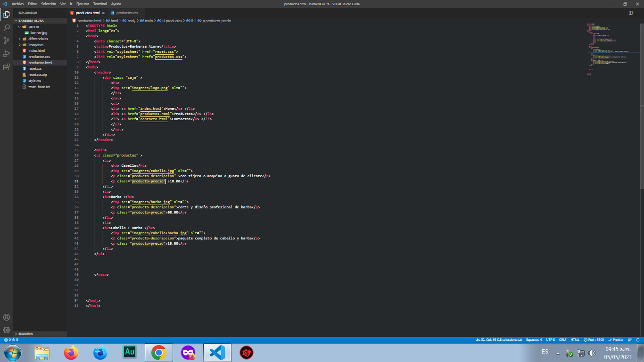The image size is (644, 362).
Task: Open the purple mask app in taskbar
Action: 188,352
